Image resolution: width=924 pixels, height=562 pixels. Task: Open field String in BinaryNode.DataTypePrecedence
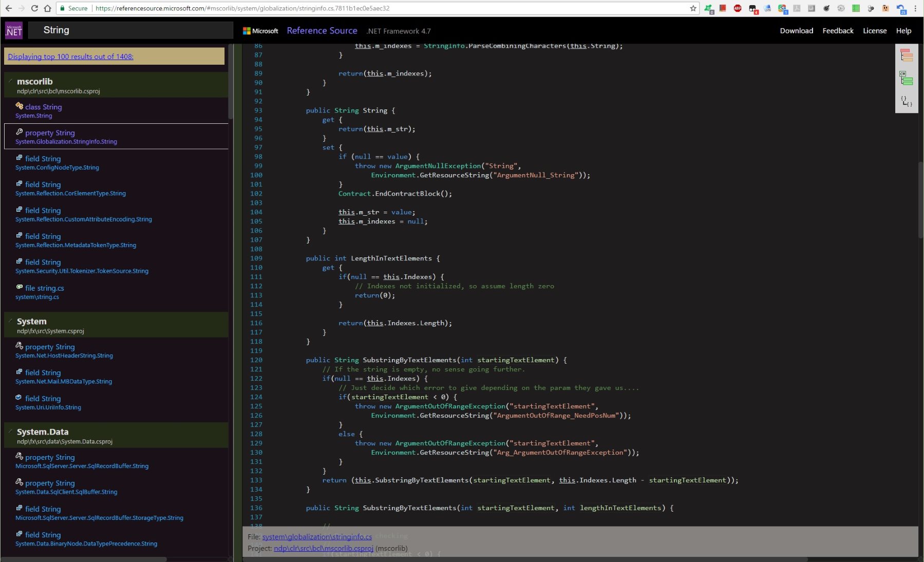(x=116, y=538)
